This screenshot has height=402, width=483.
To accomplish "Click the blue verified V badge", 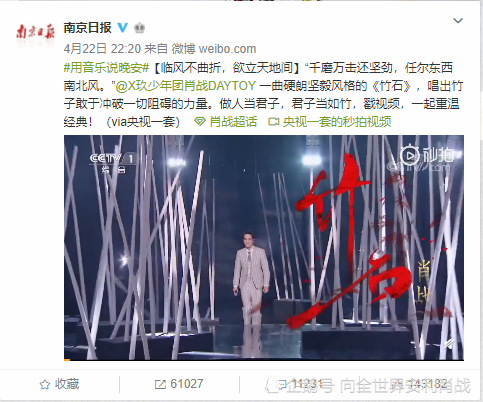I will 123,27.
